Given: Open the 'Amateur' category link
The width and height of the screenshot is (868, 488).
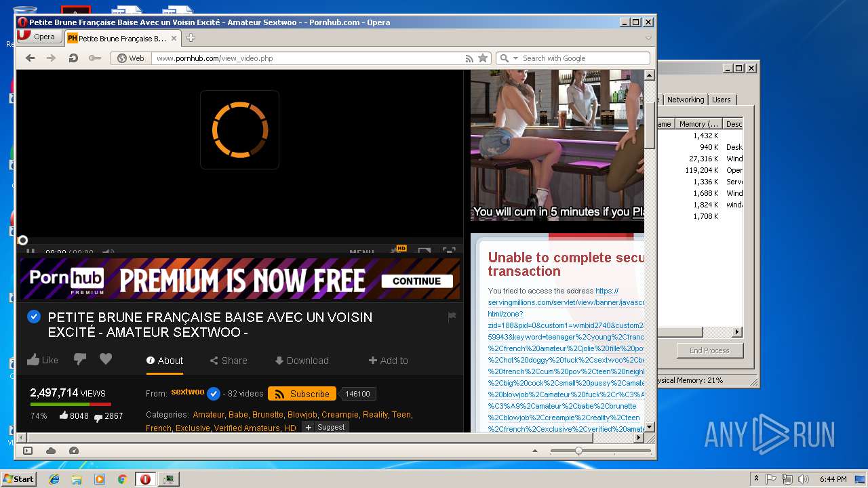Looking at the screenshot, I should click(x=208, y=415).
